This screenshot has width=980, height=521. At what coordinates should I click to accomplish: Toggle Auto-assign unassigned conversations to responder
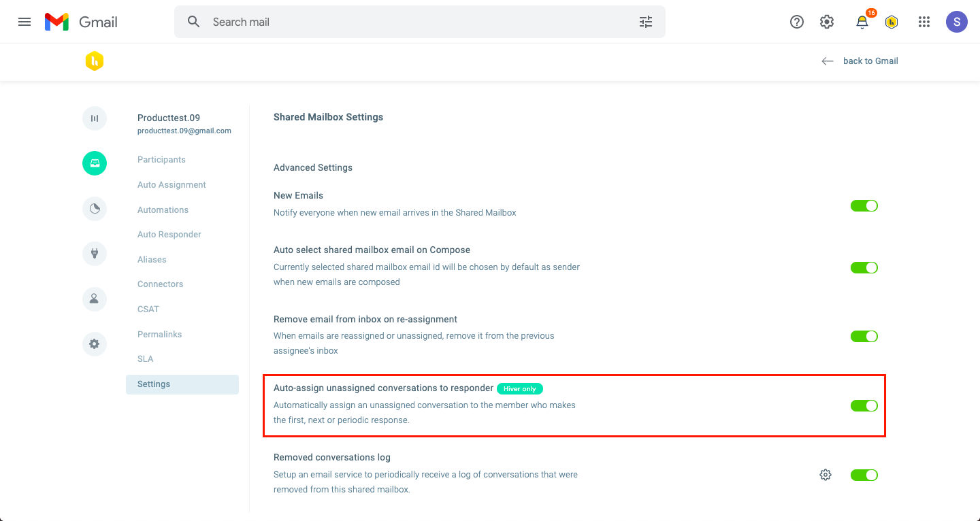(x=864, y=405)
